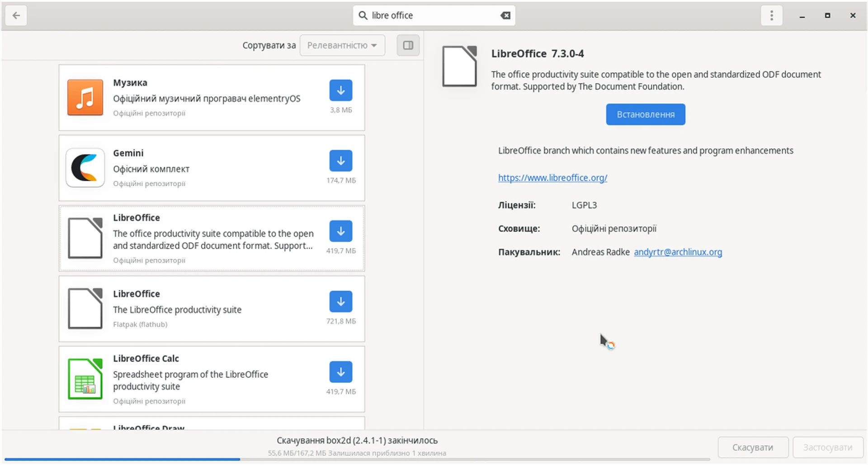Select the LibreOffice Calc entry title
This screenshot has height=465, width=868.
pyautogui.click(x=146, y=359)
